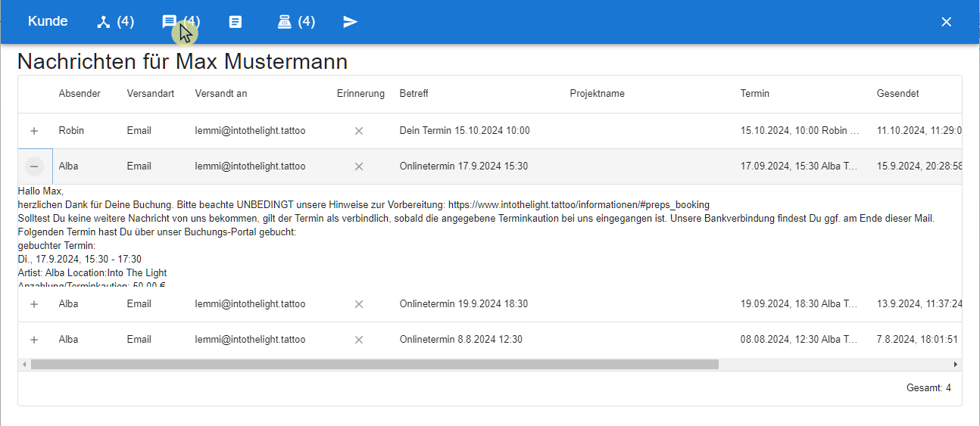Click 'Email' cell in Onlinetermin 8.8.2024 row

139,340
